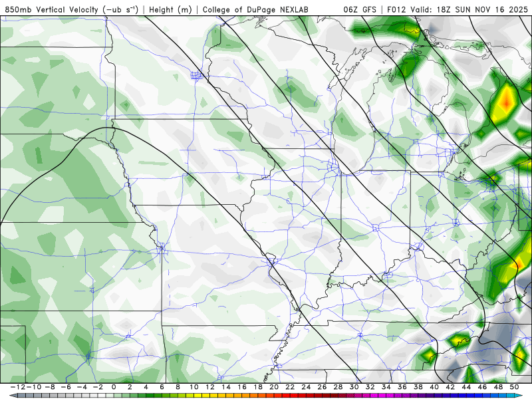The height and width of the screenshot is (399, 532).
Task: Click the -12 colorbar scale label
Action: [x=18, y=387]
